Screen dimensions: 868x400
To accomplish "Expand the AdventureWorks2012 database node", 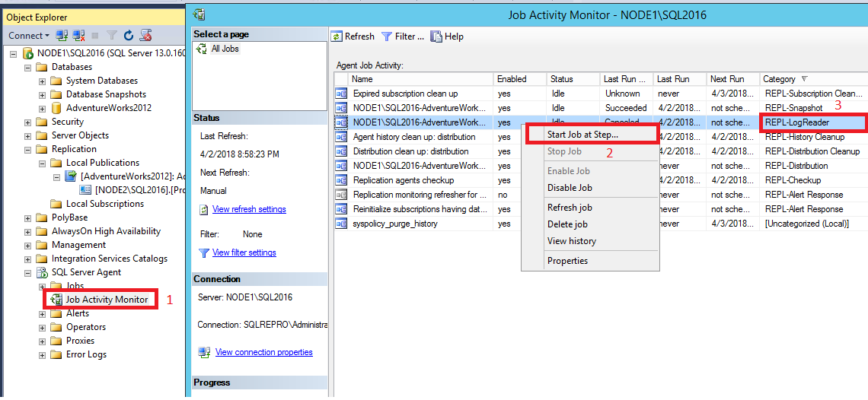I will 42,108.
